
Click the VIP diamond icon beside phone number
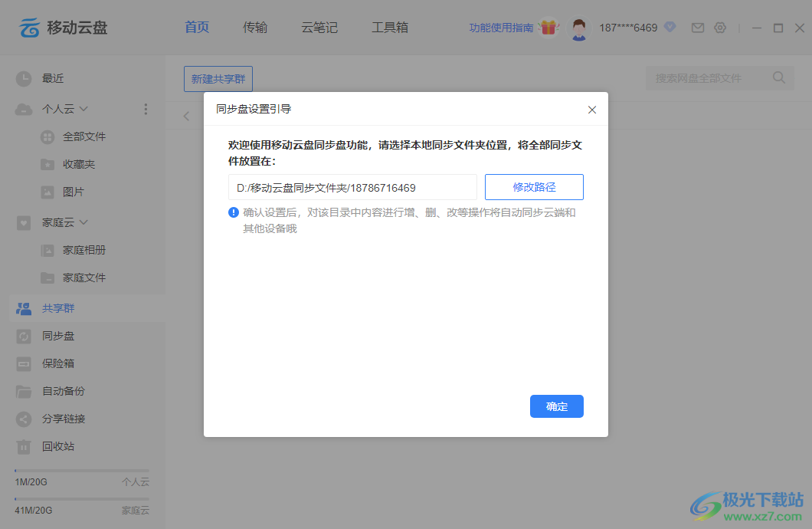click(x=670, y=27)
